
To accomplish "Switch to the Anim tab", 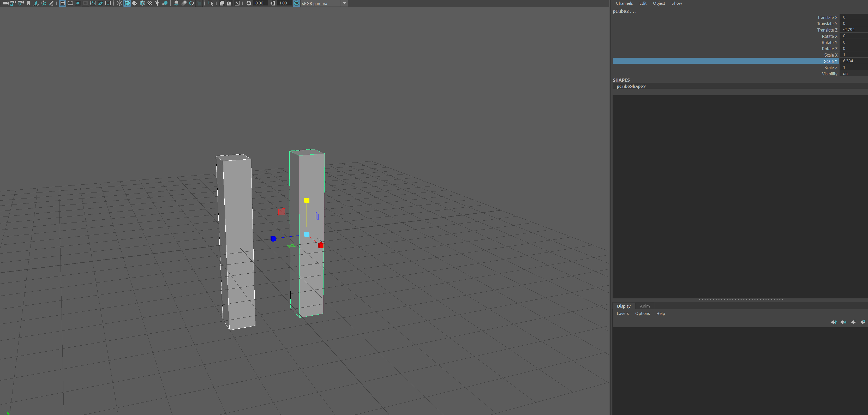I will click(644, 306).
